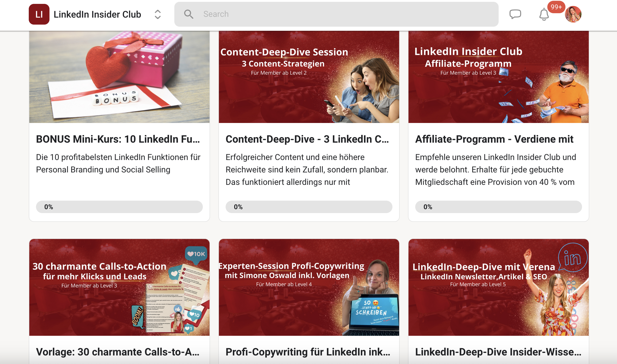Click the Affiliate-Programm banner thumbnail
617x364 pixels.
(x=498, y=77)
